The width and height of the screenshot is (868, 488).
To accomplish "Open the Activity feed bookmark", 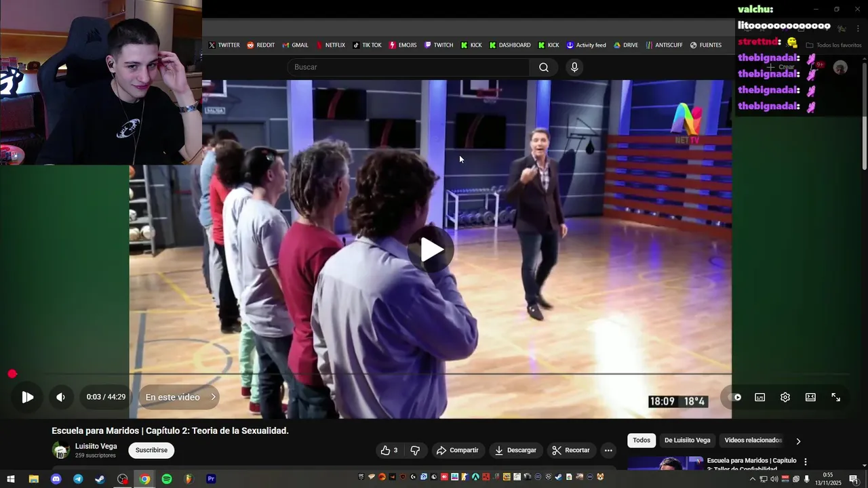I will pyautogui.click(x=587, y=45).
